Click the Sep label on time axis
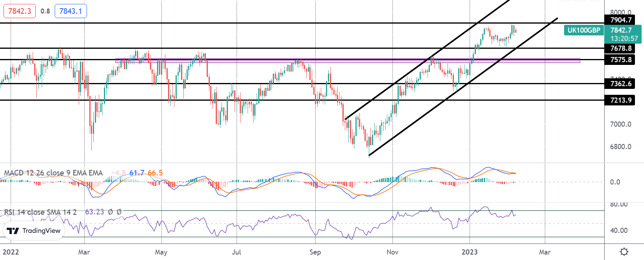This screenshot has height=260, width=644. (315, 252)
